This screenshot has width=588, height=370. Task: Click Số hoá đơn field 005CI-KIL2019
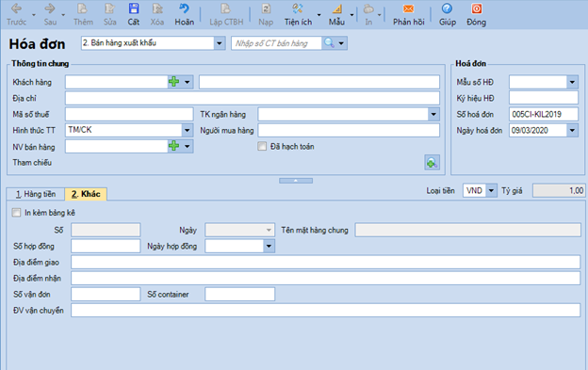(544, 114)
